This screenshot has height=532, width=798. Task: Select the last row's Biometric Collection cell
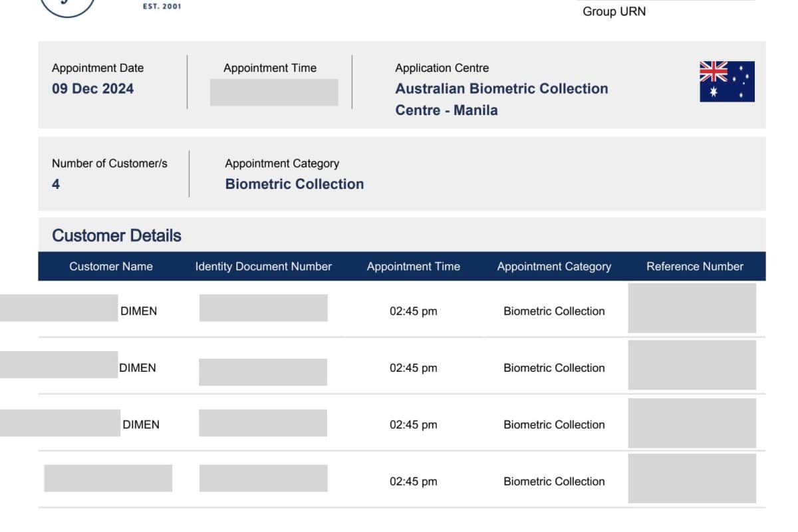[554, 481]
